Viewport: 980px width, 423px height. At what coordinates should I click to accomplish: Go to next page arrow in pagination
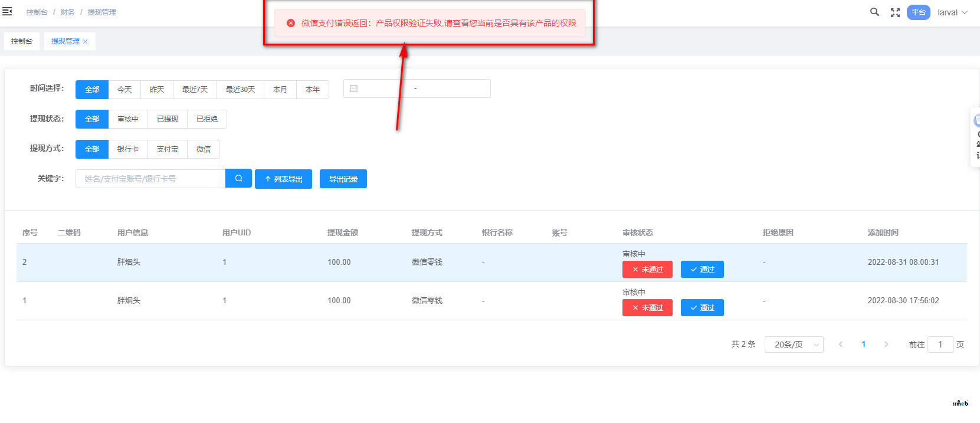(x=886, y=345)
